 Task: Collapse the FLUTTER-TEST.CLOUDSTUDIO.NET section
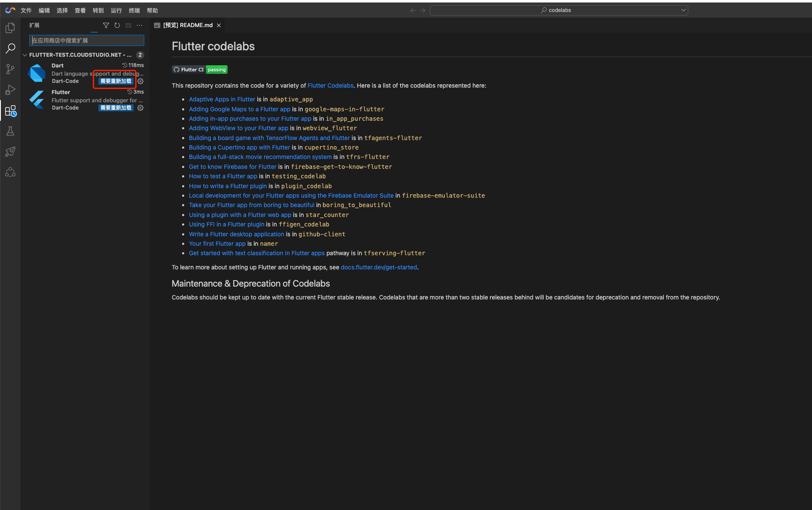[25, 55]
